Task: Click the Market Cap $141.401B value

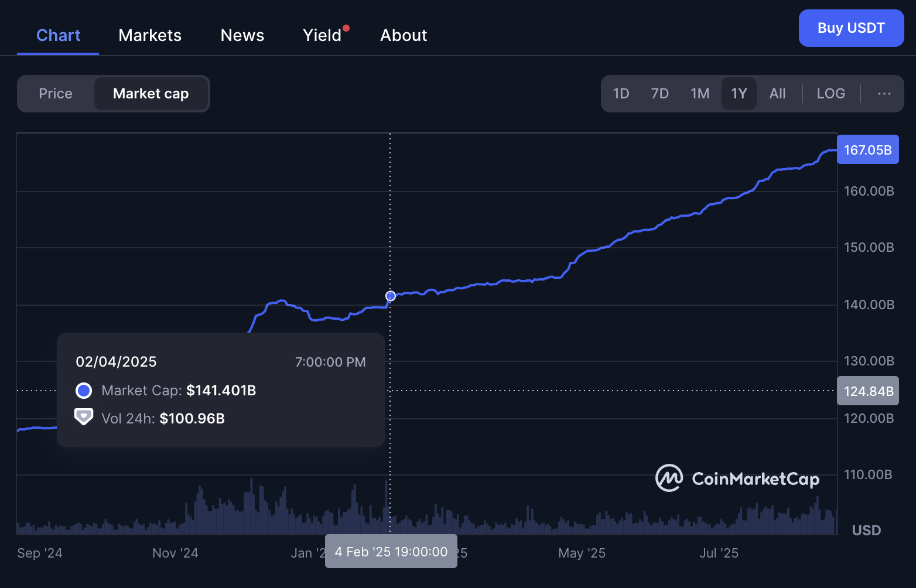Action: pos(221,391)
